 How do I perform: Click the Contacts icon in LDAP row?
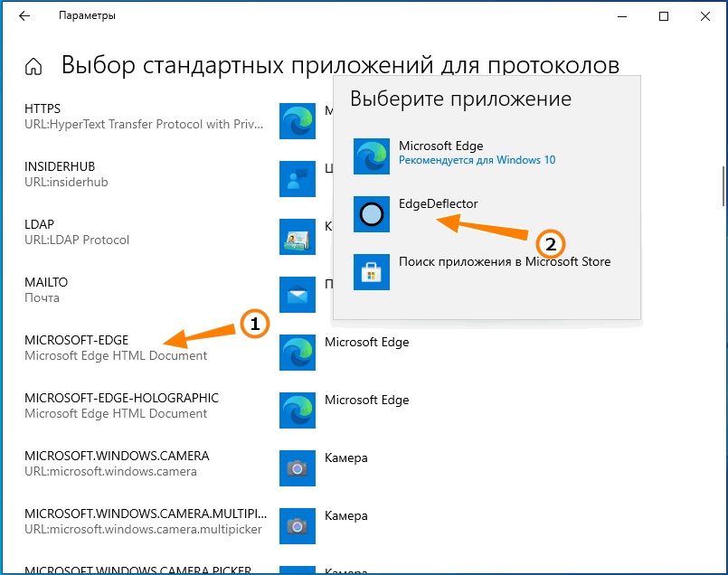298,237
